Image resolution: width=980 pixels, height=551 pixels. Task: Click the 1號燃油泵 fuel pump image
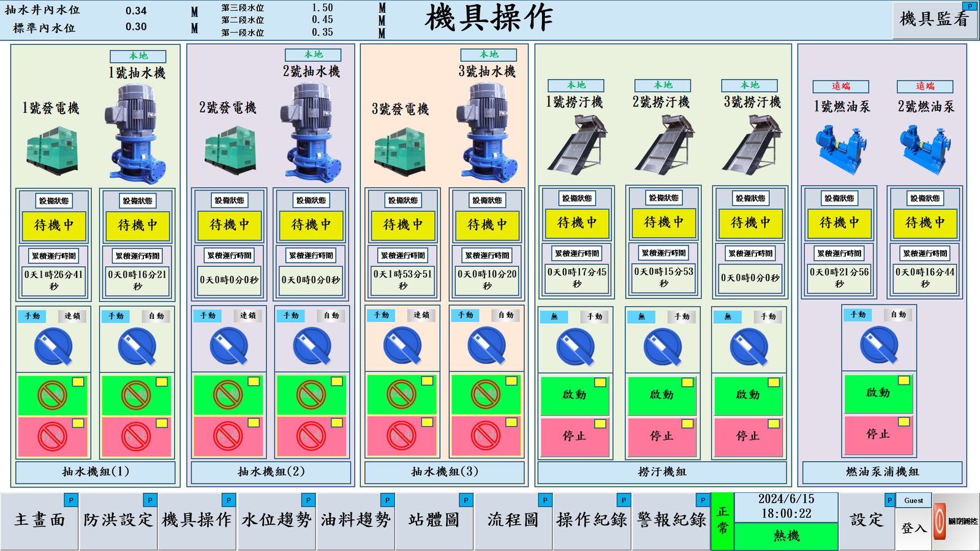[841, 149]
